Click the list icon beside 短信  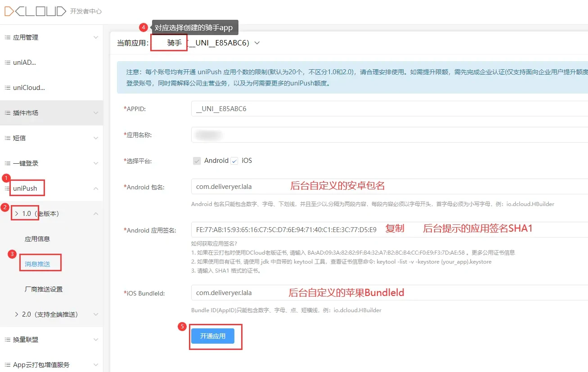click(7, 138)
